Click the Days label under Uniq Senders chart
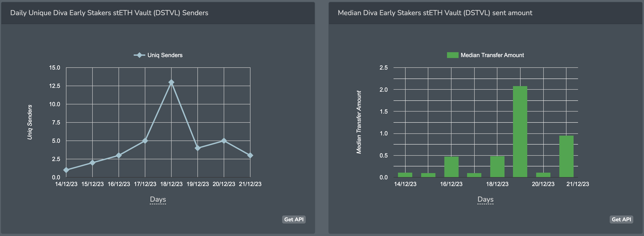The height and width of the screenshot is (236, 644). [x=158, y=199]
